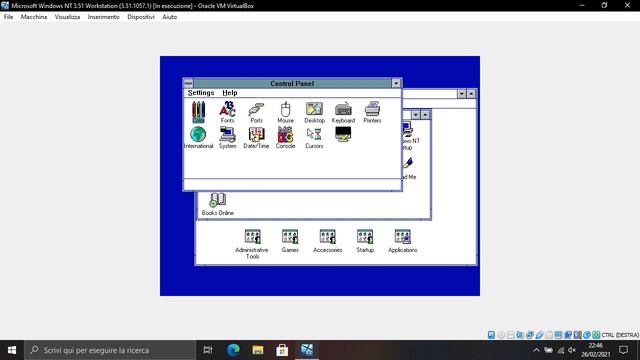Image resolution: width=640 pixels, height=360 pixels.
Task: Click the Program Manager minimize arrow button
Action: [462, 94]
